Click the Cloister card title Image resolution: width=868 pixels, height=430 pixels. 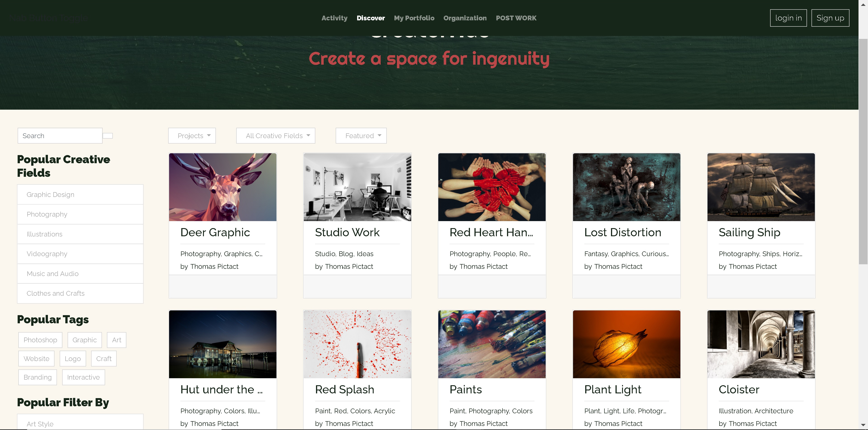point(739,390)
